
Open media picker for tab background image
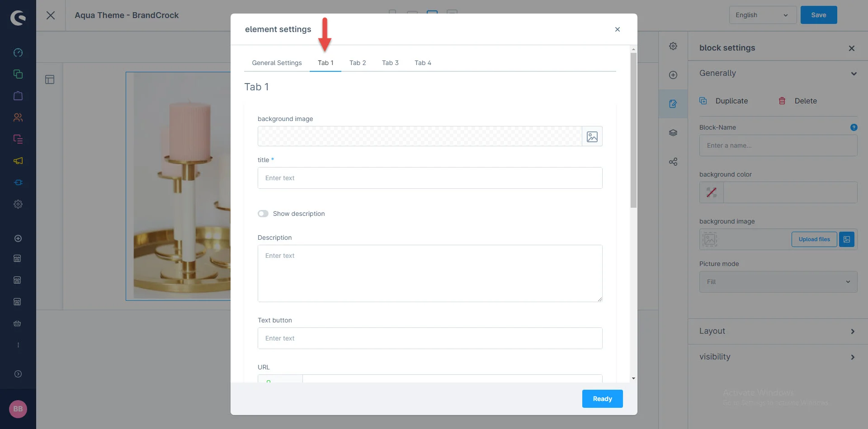[592, 136]
